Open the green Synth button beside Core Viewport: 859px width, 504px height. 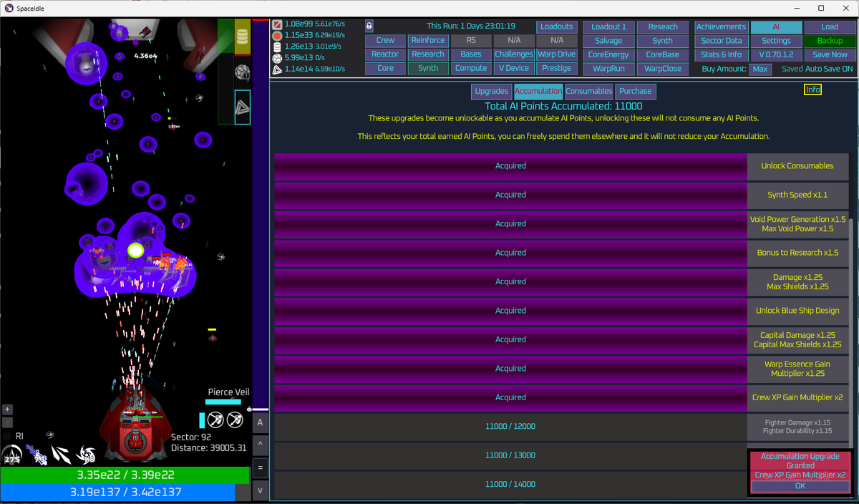[428, 69]
